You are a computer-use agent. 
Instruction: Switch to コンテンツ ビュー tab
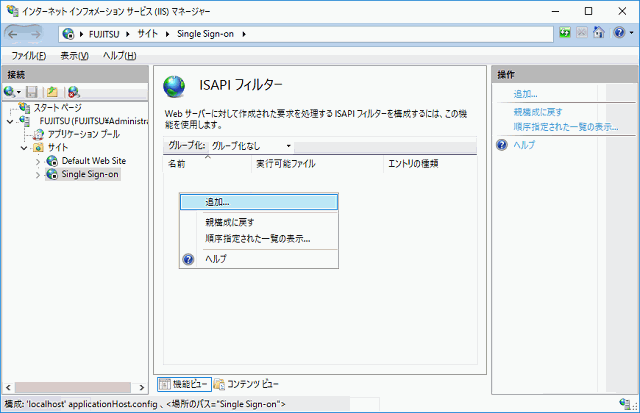(x=246, y=384)
